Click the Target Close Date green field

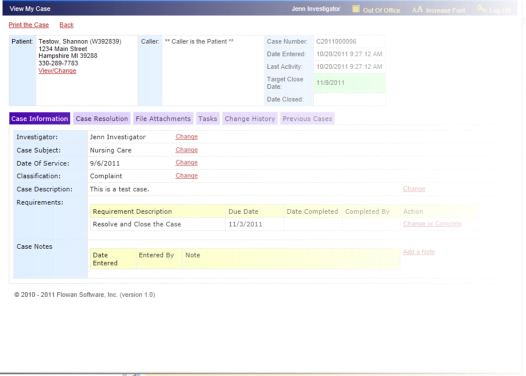click(x=349, y=83)
